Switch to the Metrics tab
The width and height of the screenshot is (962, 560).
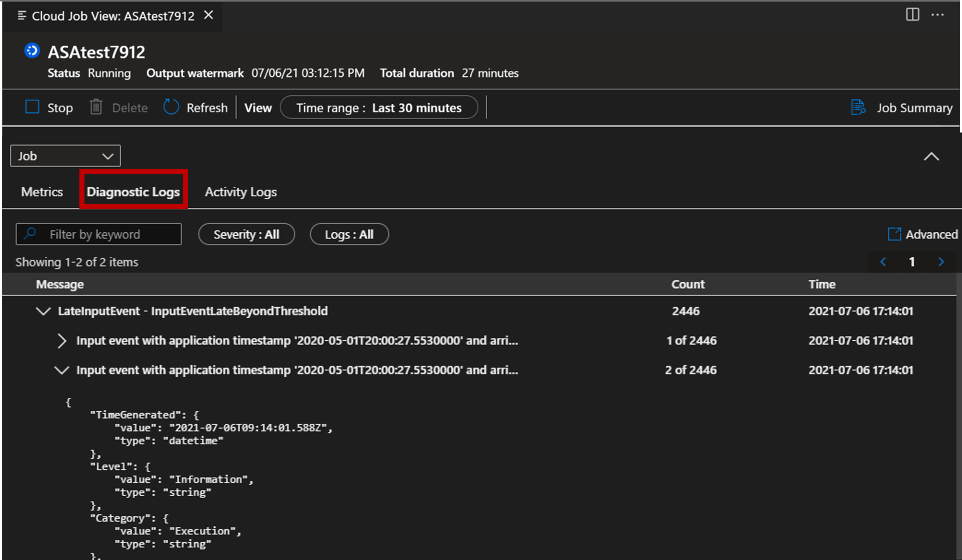[42, 192]
